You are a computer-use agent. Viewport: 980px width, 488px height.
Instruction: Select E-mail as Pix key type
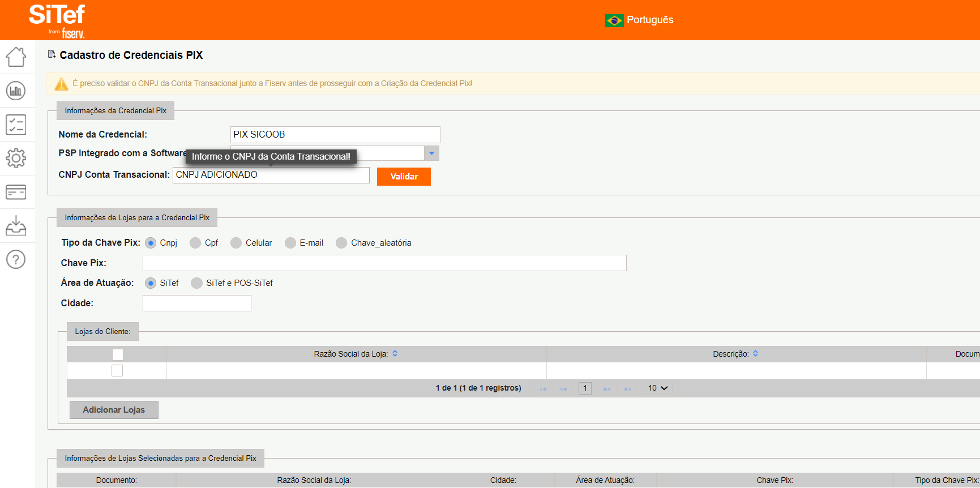click(290, 243)
